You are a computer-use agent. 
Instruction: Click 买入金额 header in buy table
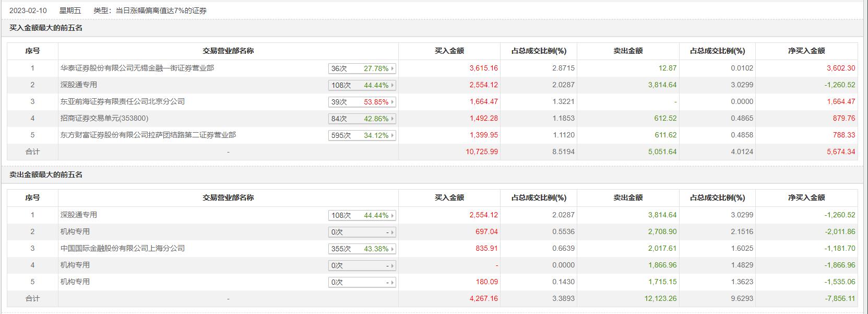(x=449, y=51)
